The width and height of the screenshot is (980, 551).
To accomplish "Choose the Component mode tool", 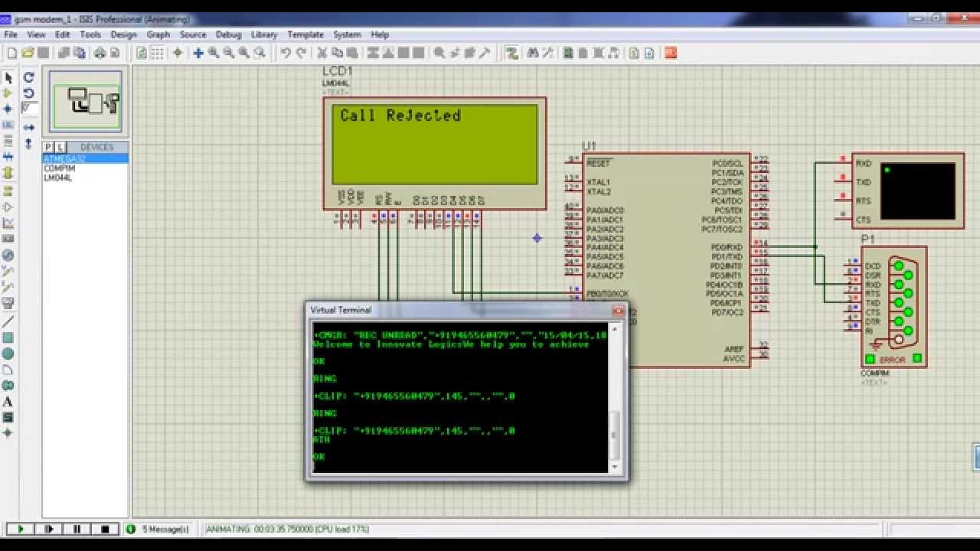I will coord(8,93).
